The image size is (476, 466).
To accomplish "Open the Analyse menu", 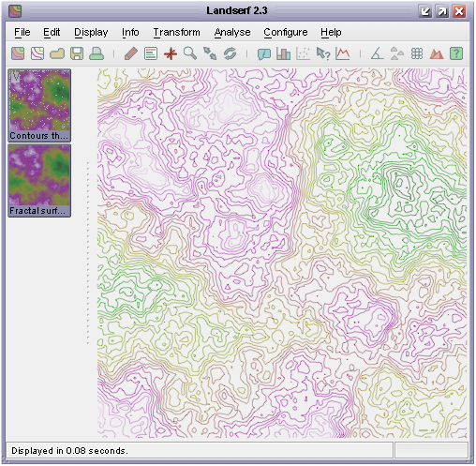I will [232, 32].
